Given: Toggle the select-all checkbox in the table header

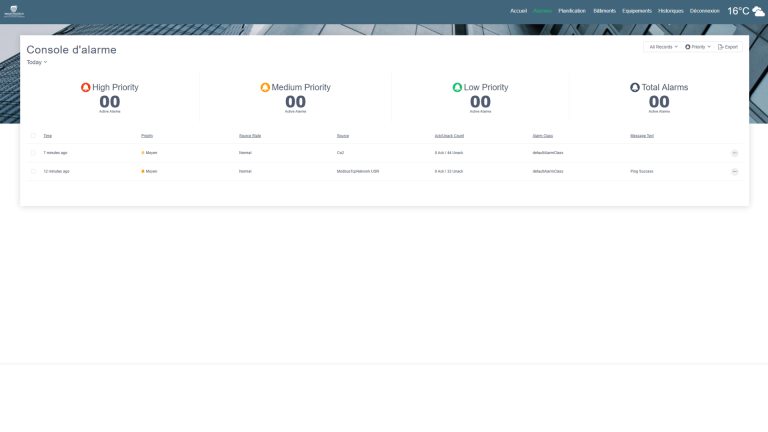Looking at the screenshot, I should tap(33, 136).
